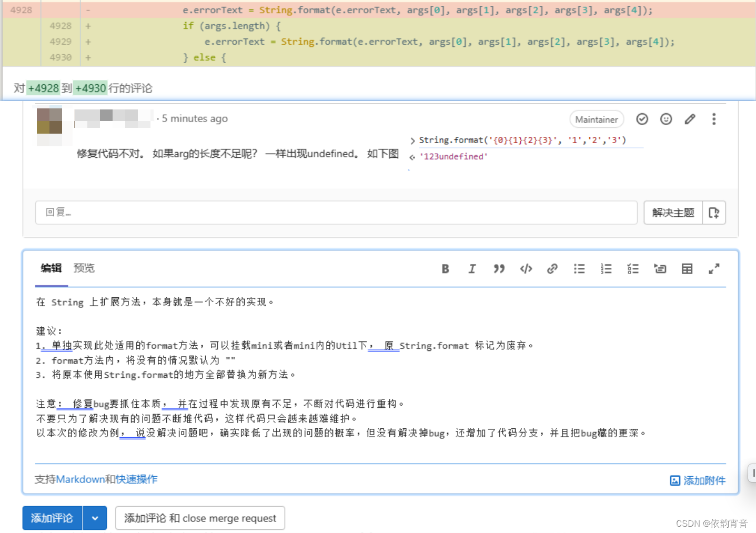Click the 添加附件 link
This screenshot has height=533, width=756.
704,480
